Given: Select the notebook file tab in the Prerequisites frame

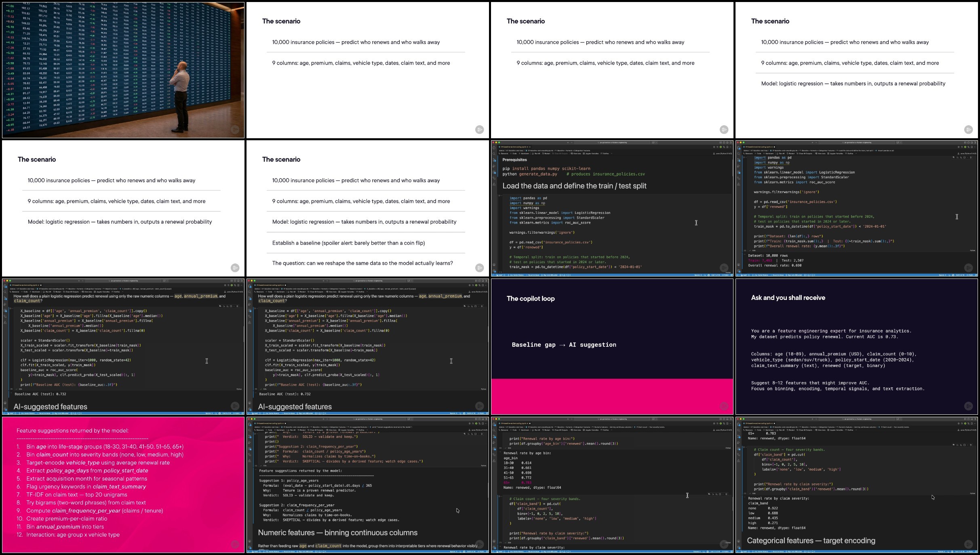Looking at the screenshot, I should [x=515, y=147].
